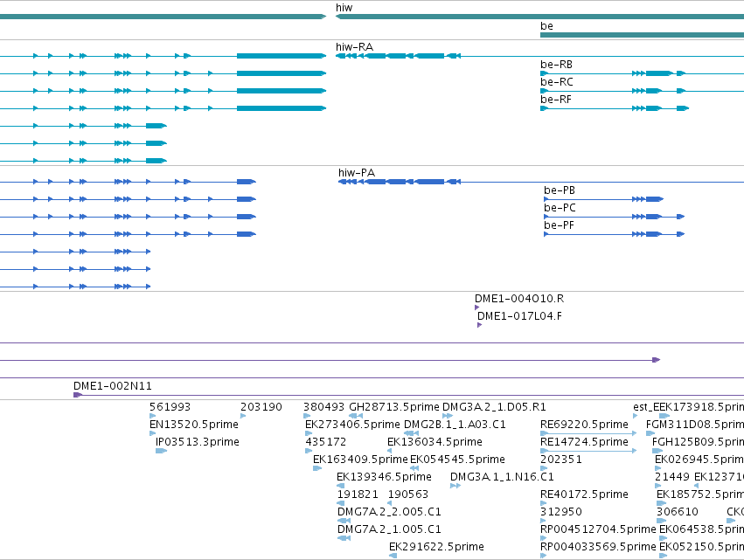Select EST label 191821
This screenshot has height=560, width=744.
358,494
